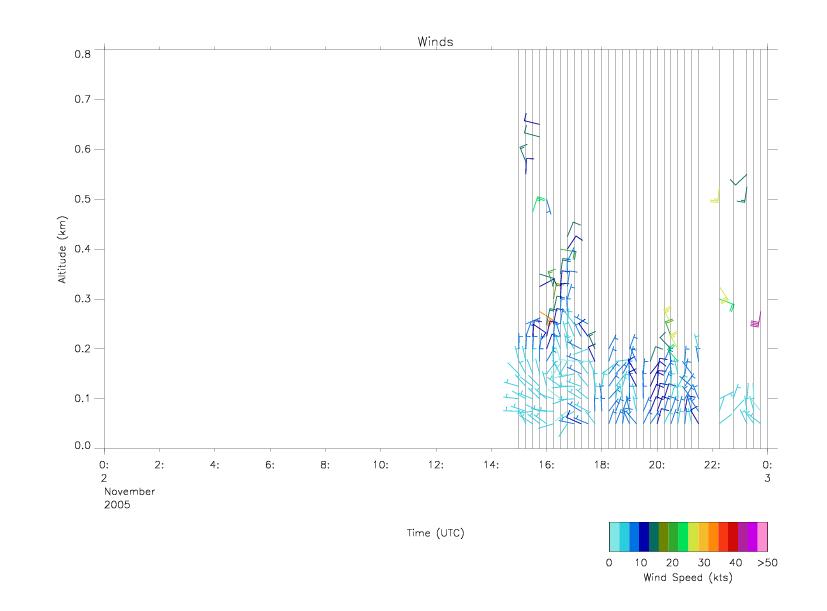
Task: Click the bright green legend swatch
Action: 684,537
